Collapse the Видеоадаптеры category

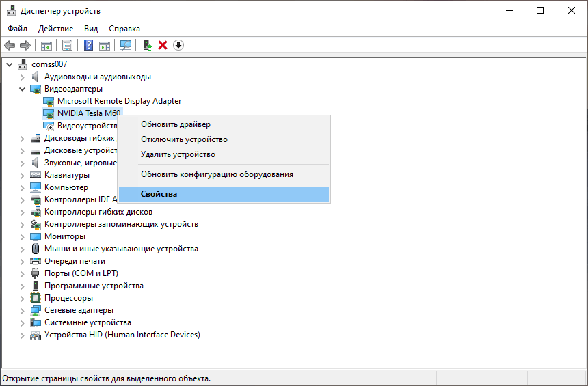pyautogui.click(x=22, y=89)
